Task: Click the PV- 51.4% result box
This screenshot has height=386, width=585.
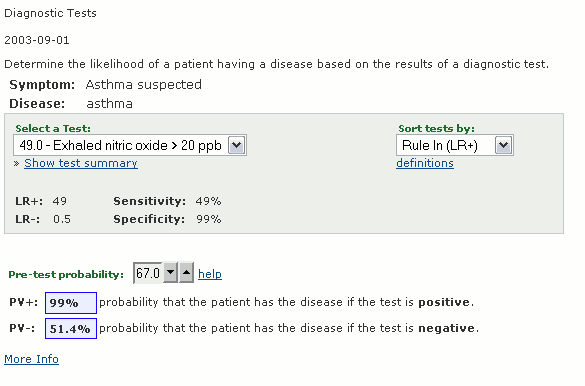Action: pyautogui.click(x=71, y=329)
